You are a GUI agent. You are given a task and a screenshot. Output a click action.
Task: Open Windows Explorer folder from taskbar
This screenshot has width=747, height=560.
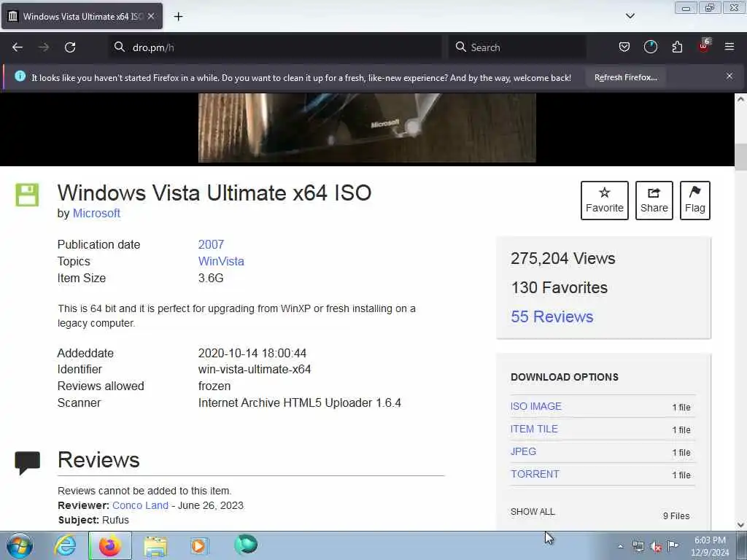click(155, 546)
